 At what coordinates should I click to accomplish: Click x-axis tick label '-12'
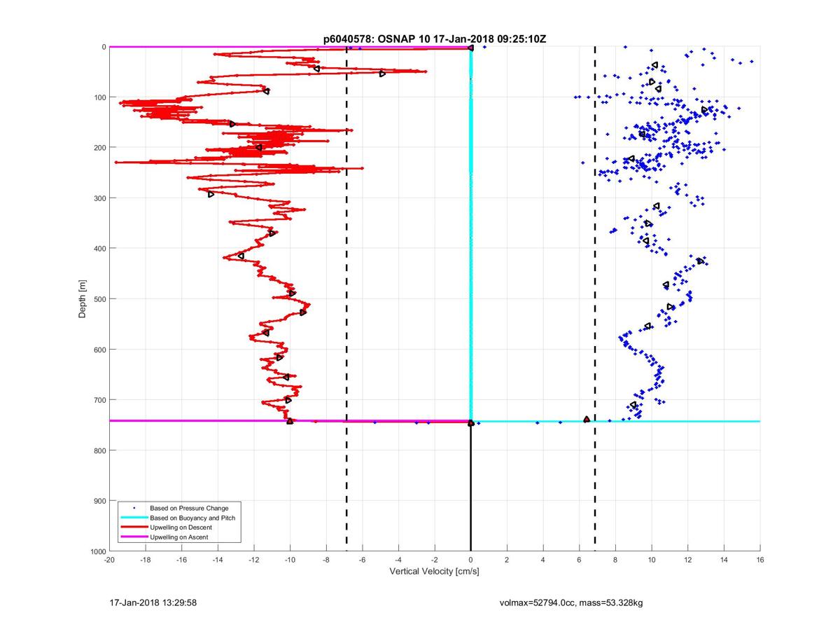tap(254, 560)
